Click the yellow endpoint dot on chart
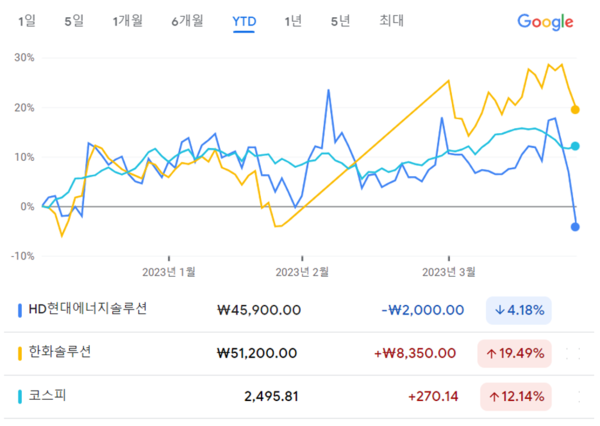Viewport: 600px width, 426px height. tap(575, 110)
